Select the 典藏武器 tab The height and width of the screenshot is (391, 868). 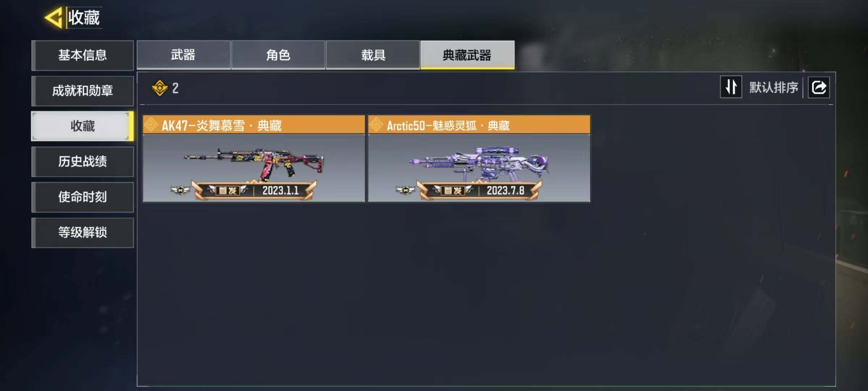[467, 55]
